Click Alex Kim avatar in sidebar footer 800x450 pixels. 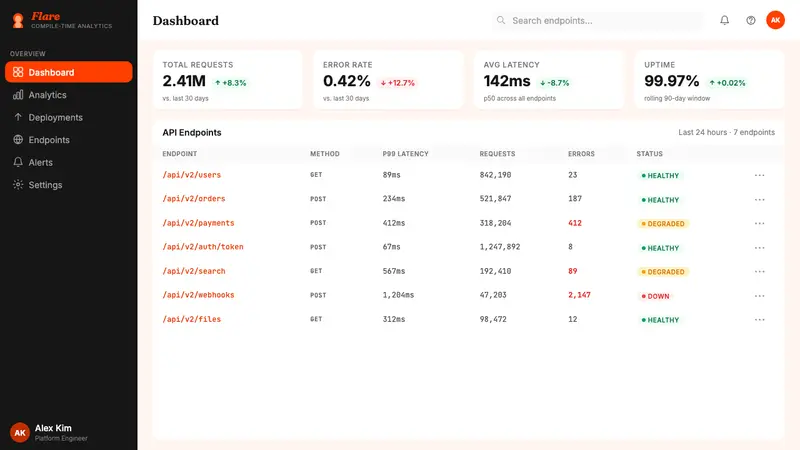19,432
